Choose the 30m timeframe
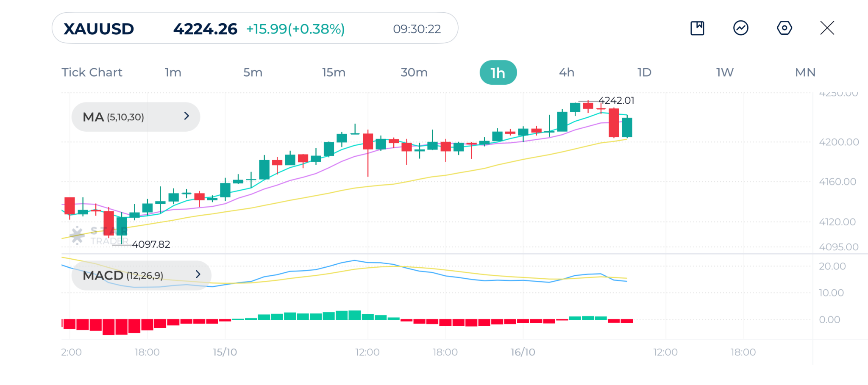 click(x=414, y=72)
